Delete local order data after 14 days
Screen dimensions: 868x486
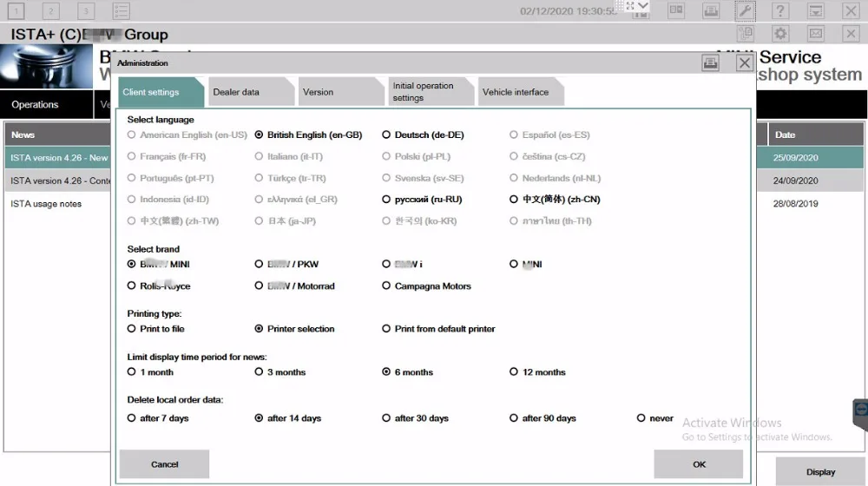[x=288, y=418]
